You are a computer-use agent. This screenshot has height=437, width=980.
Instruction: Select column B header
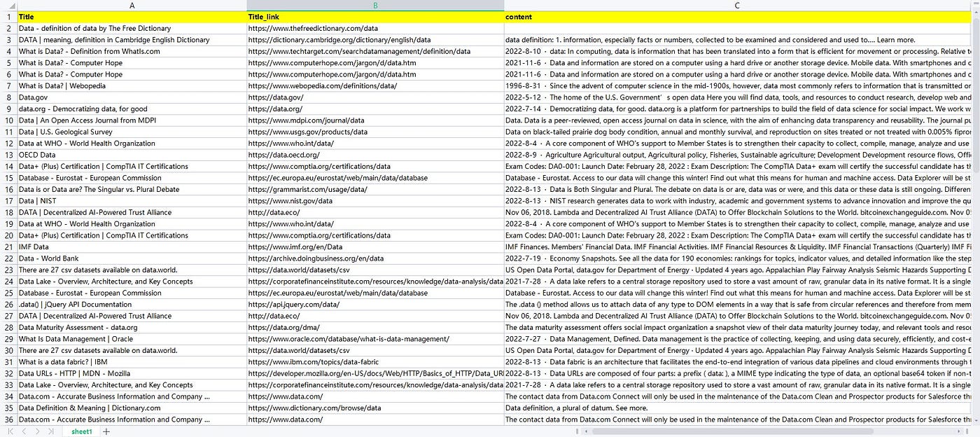coord(375,6)
